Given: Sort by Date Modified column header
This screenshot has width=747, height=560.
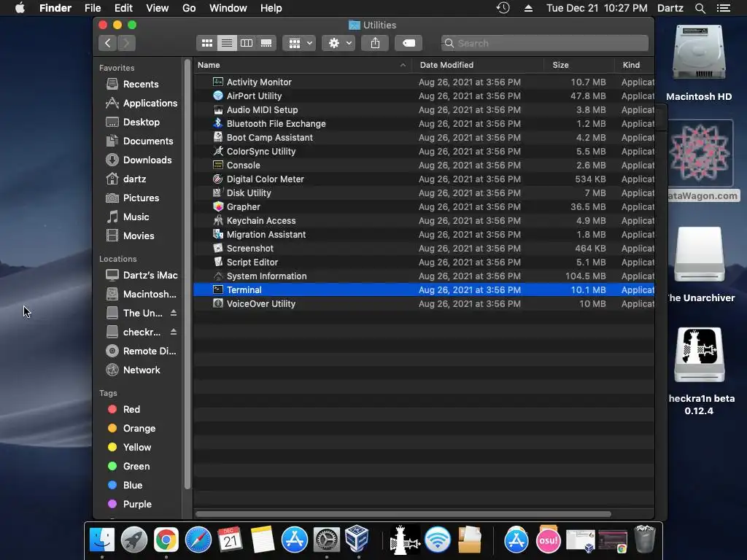Looking at the screenshot, I should pyautogui.click(x=478, y=65).
